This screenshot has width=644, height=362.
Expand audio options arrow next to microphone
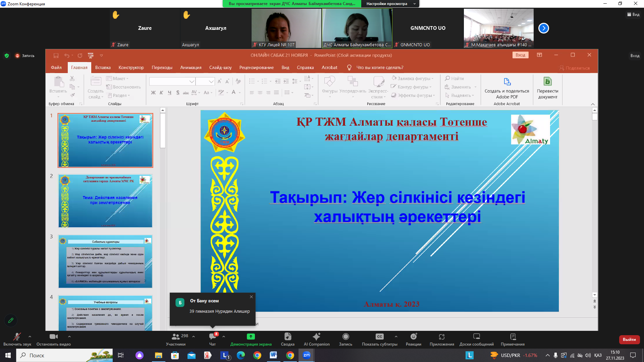[30, 336]
